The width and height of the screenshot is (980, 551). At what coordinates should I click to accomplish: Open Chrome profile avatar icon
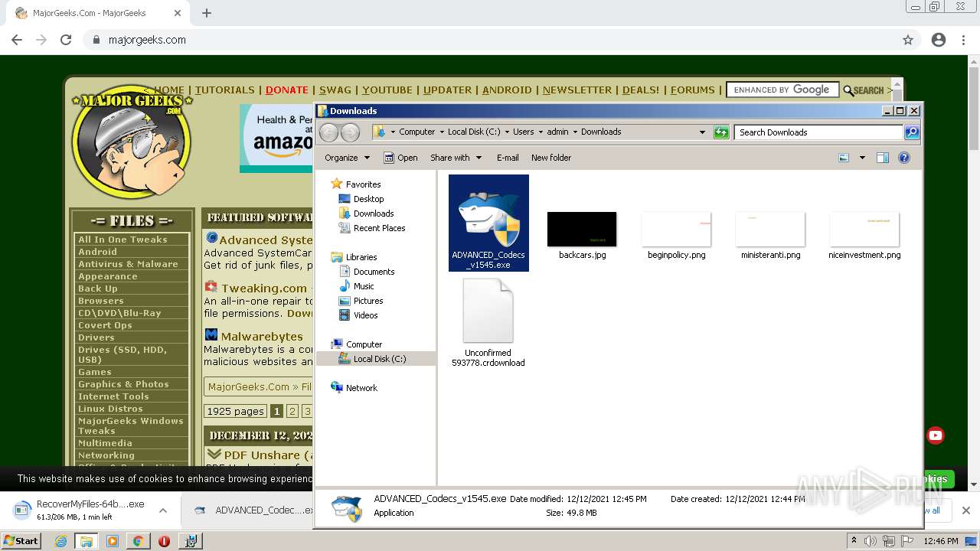point(939,40)
